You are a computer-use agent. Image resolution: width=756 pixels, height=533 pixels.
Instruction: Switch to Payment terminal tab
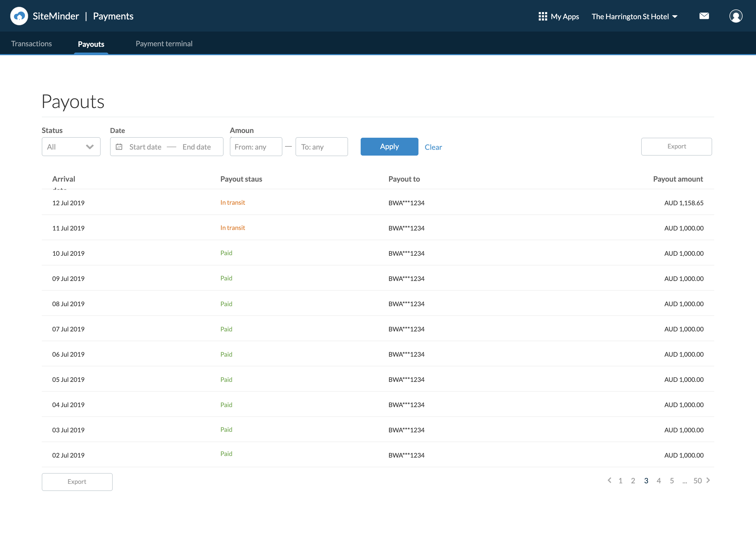tap(164, 43)
